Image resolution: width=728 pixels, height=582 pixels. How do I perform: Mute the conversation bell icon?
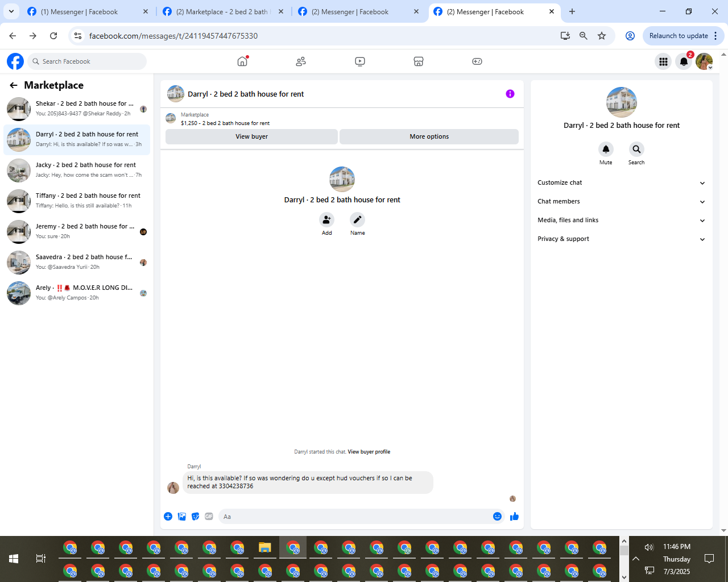606,149
